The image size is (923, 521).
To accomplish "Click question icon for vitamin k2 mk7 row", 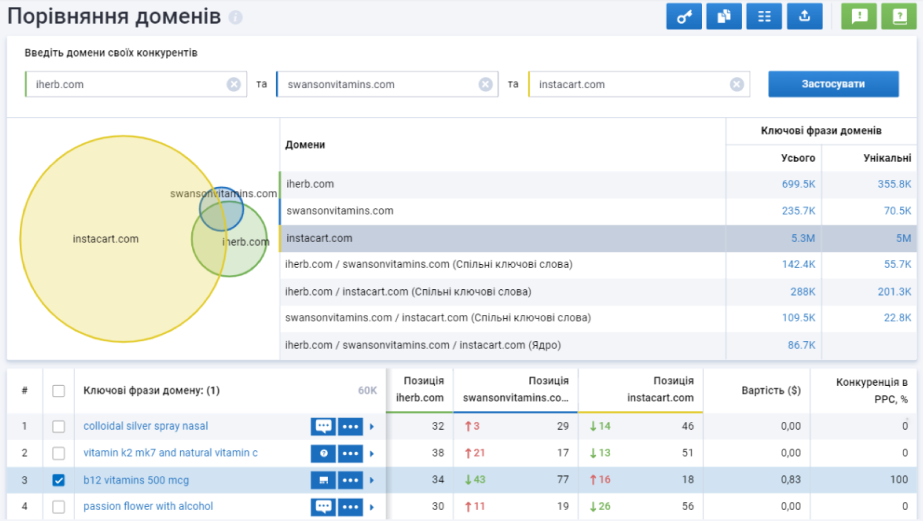I will click(x=323, y=453).
